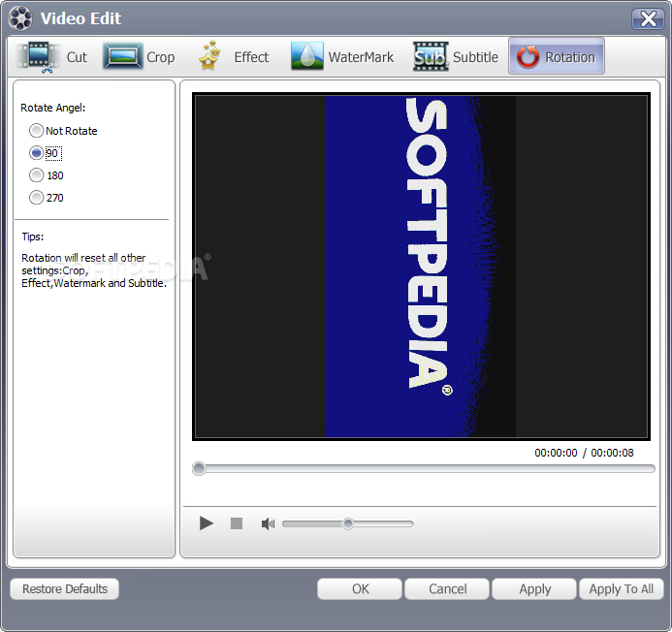
Task: Select the Not Rotate radio option
Action: (63, 131)
